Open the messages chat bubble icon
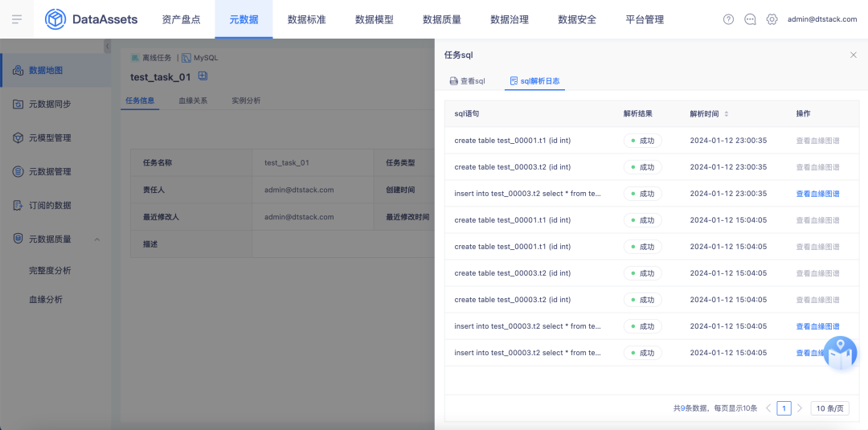868x430 pixels. point(750,19)
